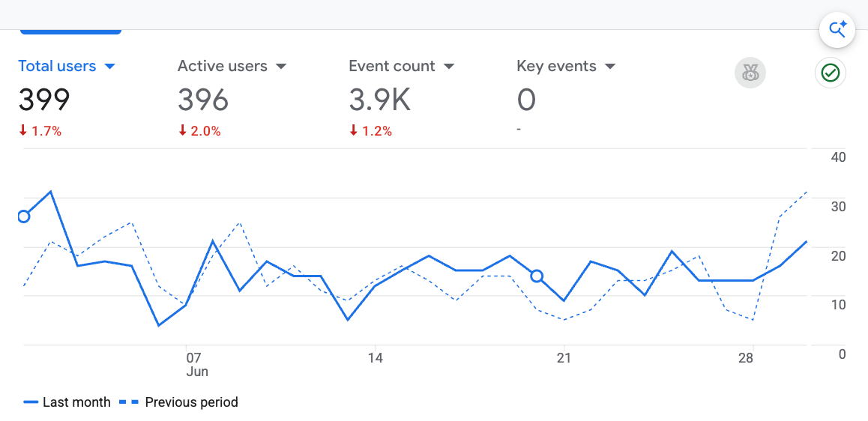Click the 20 y-axis label
Viewport: 868px width, 421px height.
(x=838, y=255)
